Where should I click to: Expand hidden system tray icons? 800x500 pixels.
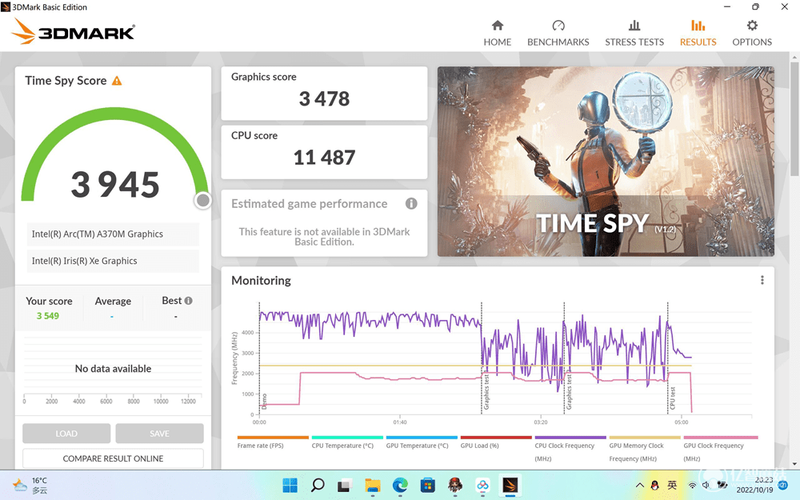(x=639, y=485)
